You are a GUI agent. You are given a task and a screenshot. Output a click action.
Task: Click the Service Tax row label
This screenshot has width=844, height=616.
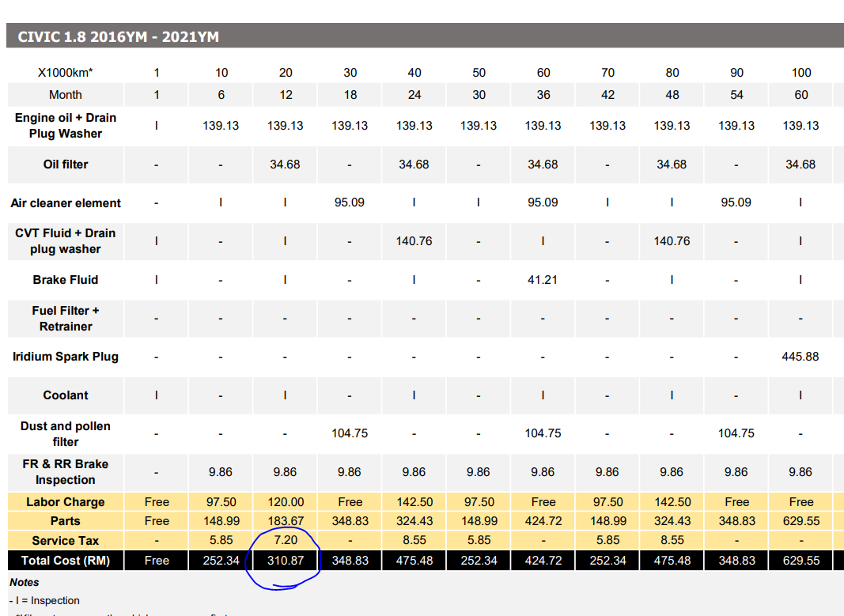65,540
